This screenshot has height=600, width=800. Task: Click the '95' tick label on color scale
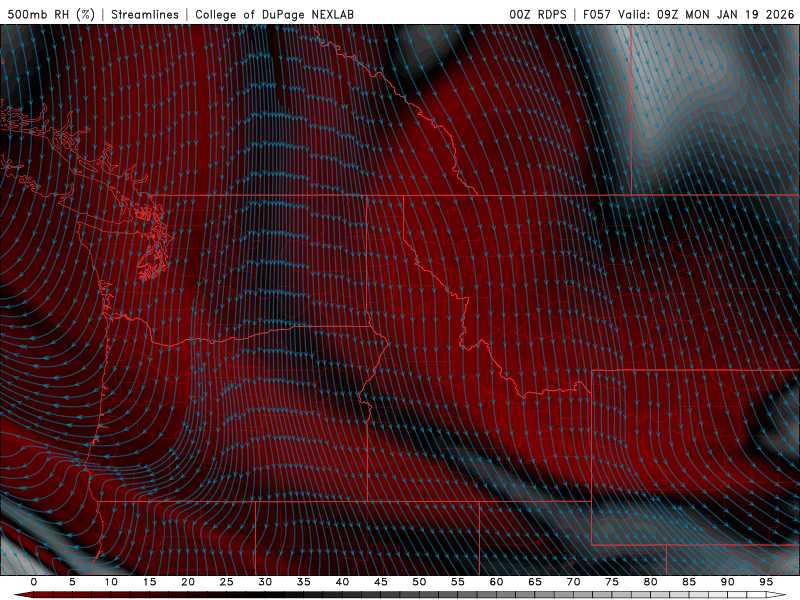(x=766, y=582)
